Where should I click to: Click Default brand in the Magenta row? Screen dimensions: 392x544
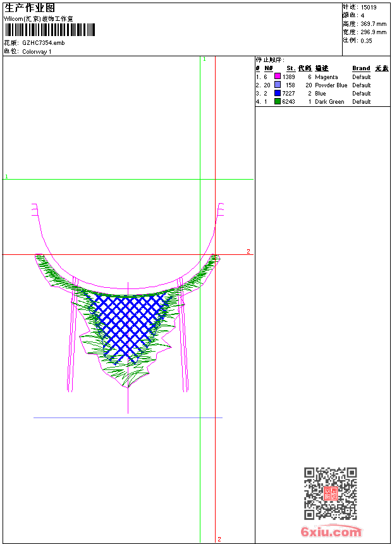point(362,77)
